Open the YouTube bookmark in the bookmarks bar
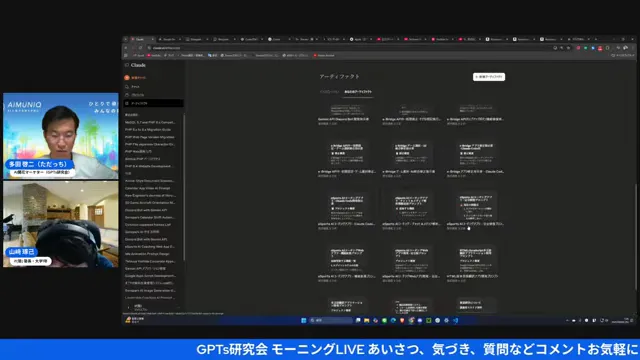Screen dimensions: 640x360 (x=154, y=55)
